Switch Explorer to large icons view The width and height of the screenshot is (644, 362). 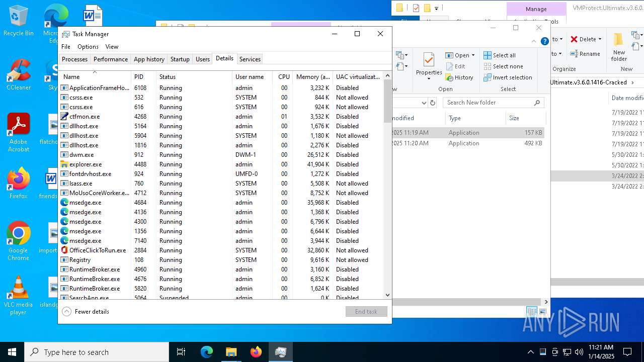coord(542,312)
